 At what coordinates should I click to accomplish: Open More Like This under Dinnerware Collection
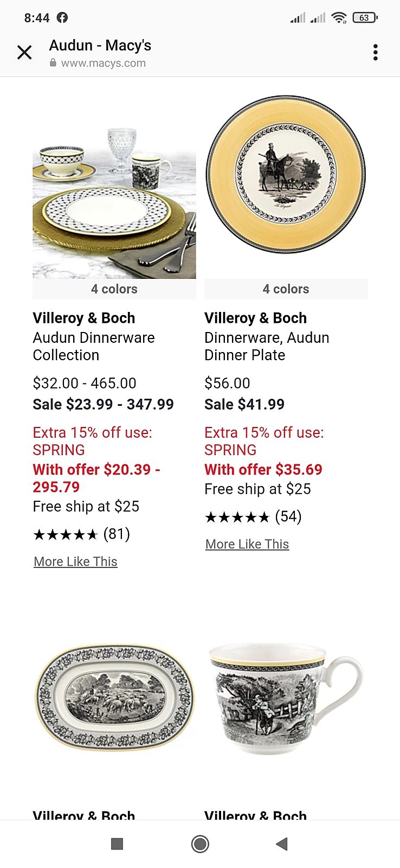[x=75, y=561]
